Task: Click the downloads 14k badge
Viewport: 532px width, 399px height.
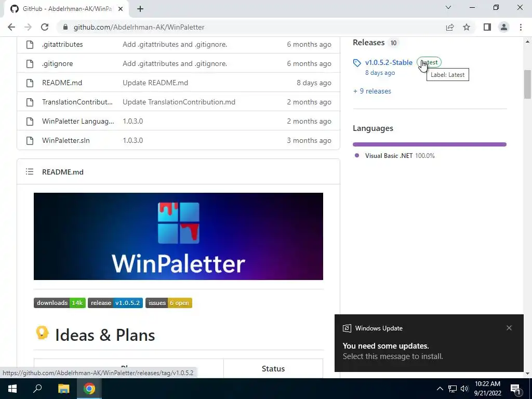Action: coord(60,303)
